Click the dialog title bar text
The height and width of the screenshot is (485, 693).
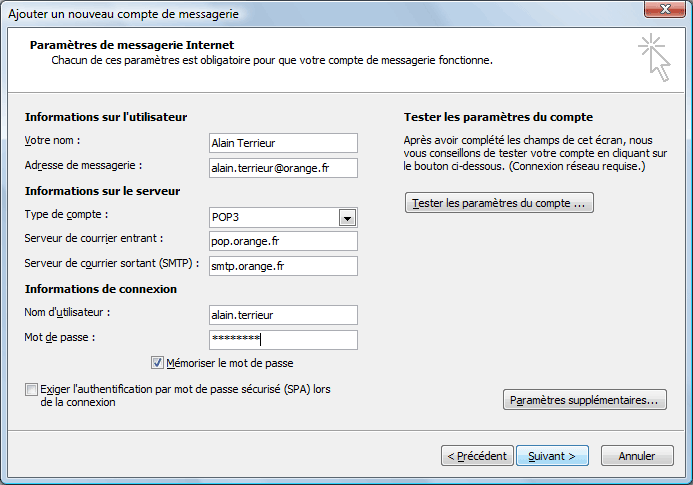tap(124, 14)
